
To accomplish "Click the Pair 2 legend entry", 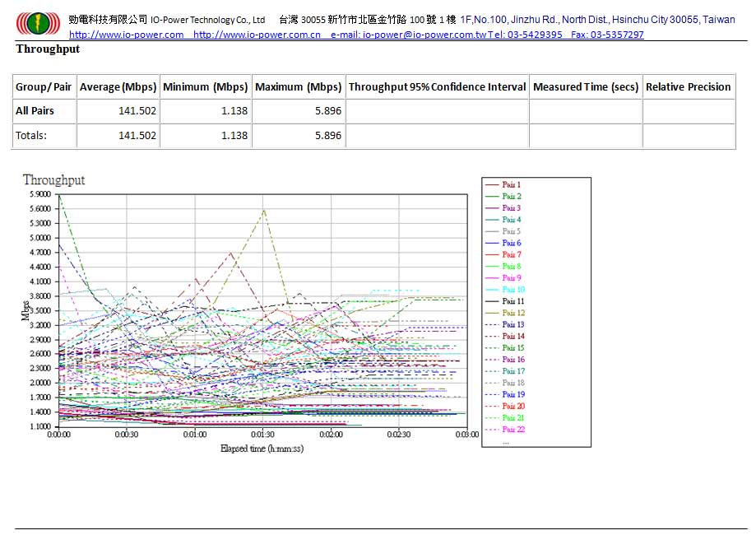I will 503,197.
